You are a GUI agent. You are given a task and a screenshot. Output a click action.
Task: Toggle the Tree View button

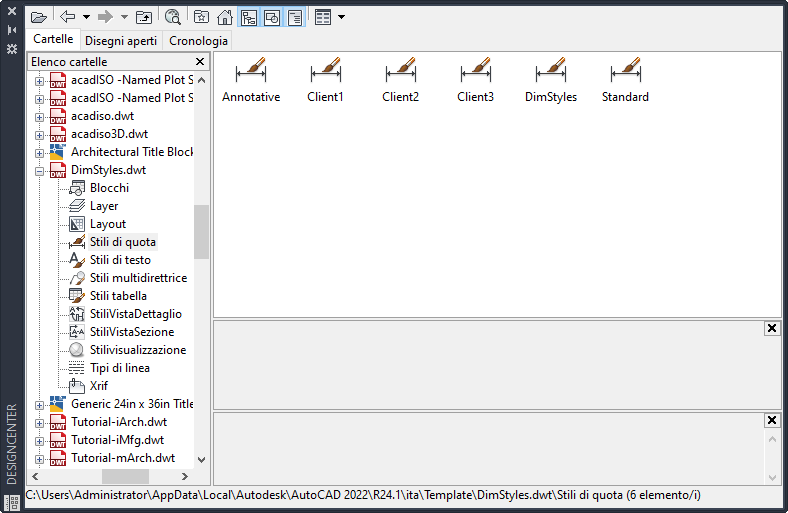[x=249, y=18]
